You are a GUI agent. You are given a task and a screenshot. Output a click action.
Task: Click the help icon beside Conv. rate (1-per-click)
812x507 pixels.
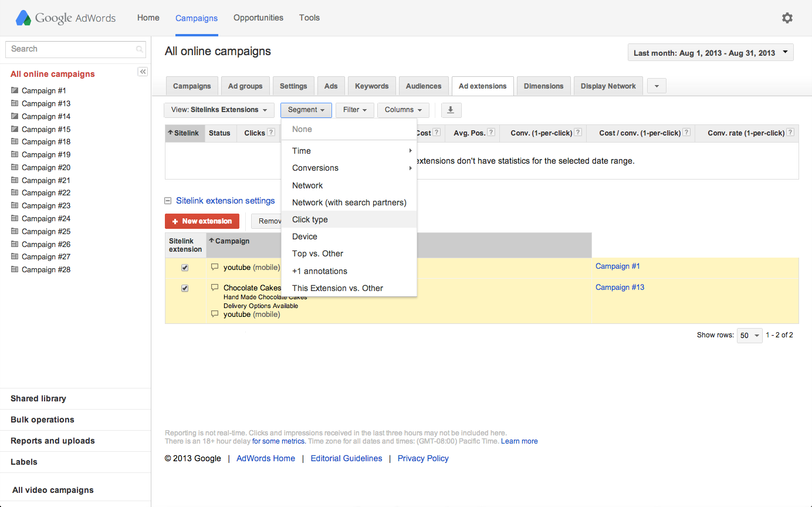point(790,132)
